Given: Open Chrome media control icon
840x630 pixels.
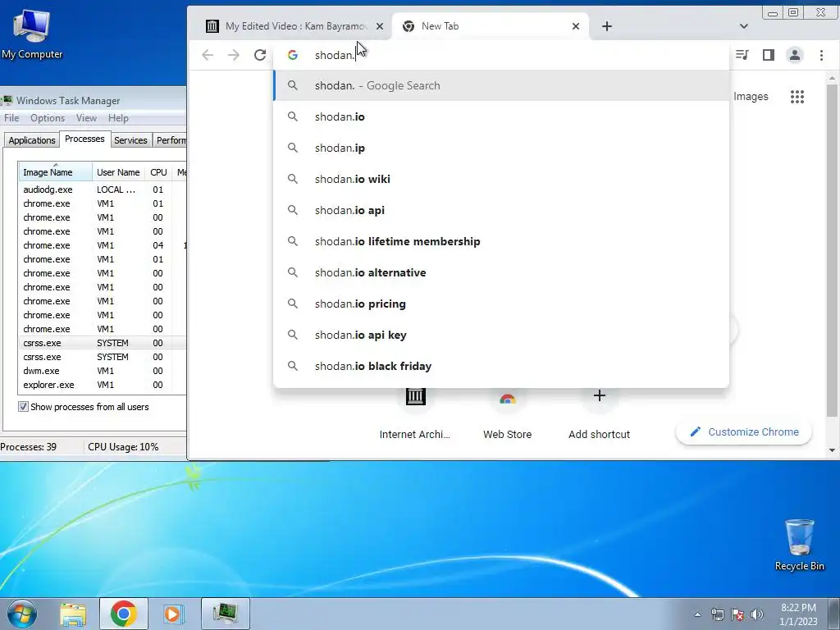Looking at the screenshot, I should [742, 55].
